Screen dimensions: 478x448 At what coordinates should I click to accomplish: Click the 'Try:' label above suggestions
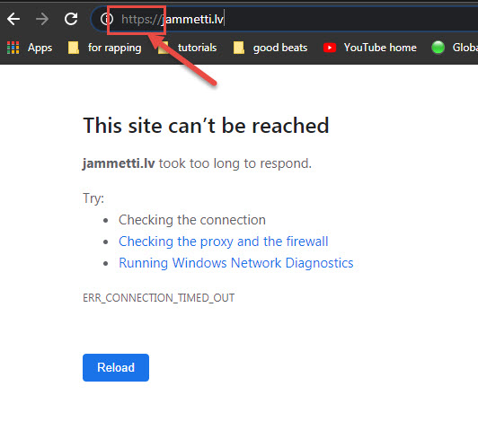(x=93, y=198)
